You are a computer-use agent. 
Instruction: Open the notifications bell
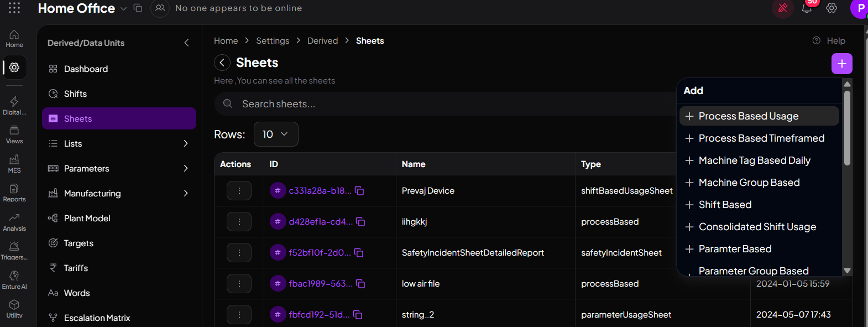(807, 8)
